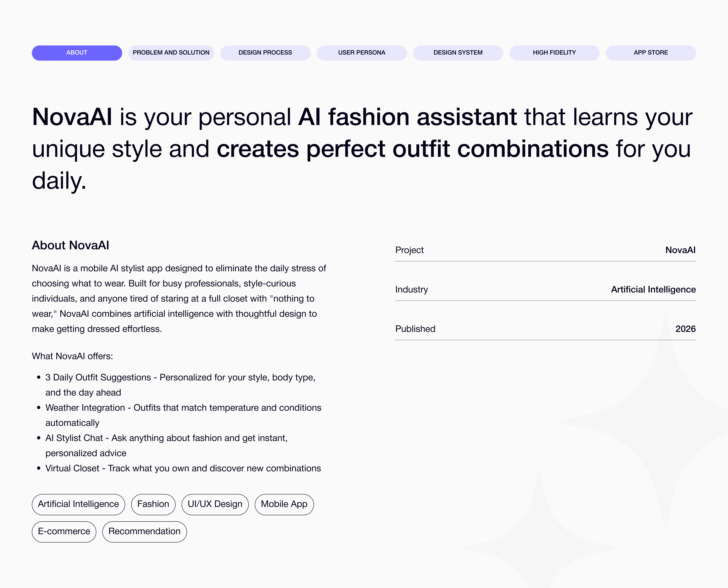Select the Fashion tag pill
This screenshot has height=588, width=728.
pos(153,504)
